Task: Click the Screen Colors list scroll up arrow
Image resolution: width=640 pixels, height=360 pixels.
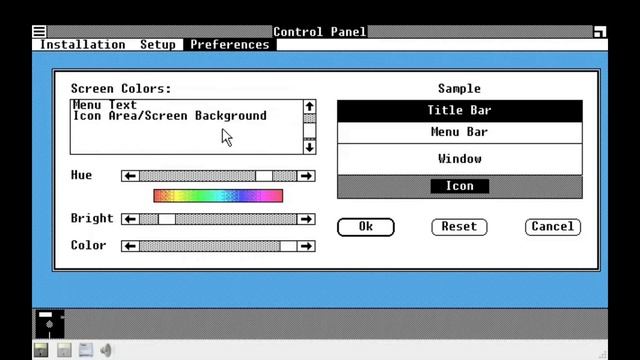Action: 309,107
